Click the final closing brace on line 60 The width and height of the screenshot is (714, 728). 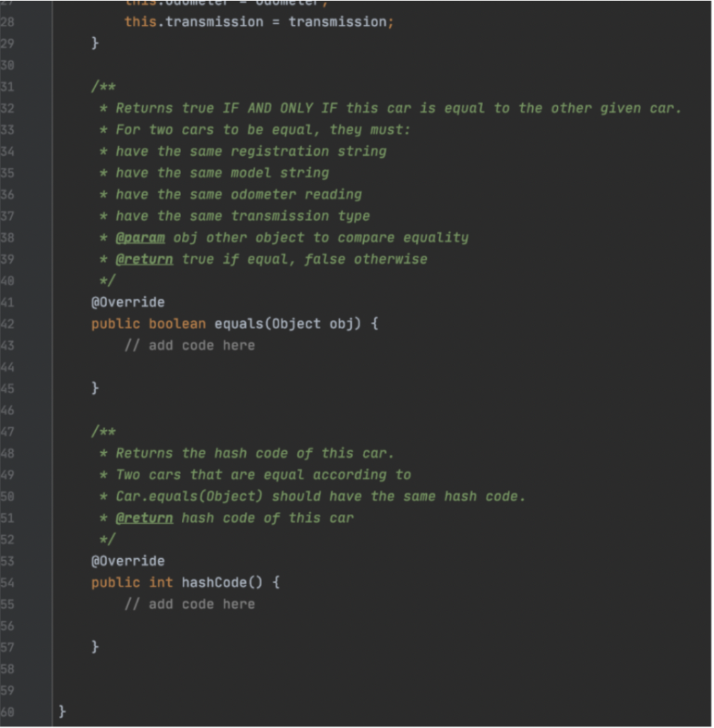point(63,712)
